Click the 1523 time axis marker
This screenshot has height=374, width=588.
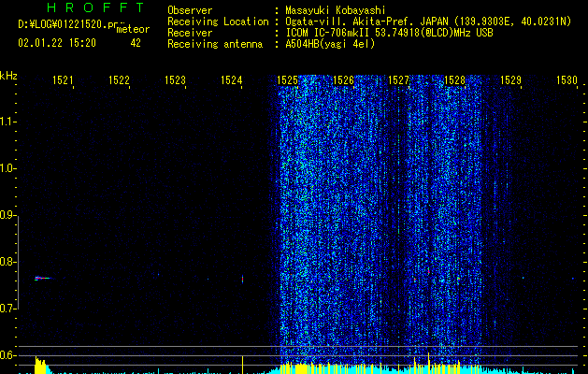coord(175,80)
